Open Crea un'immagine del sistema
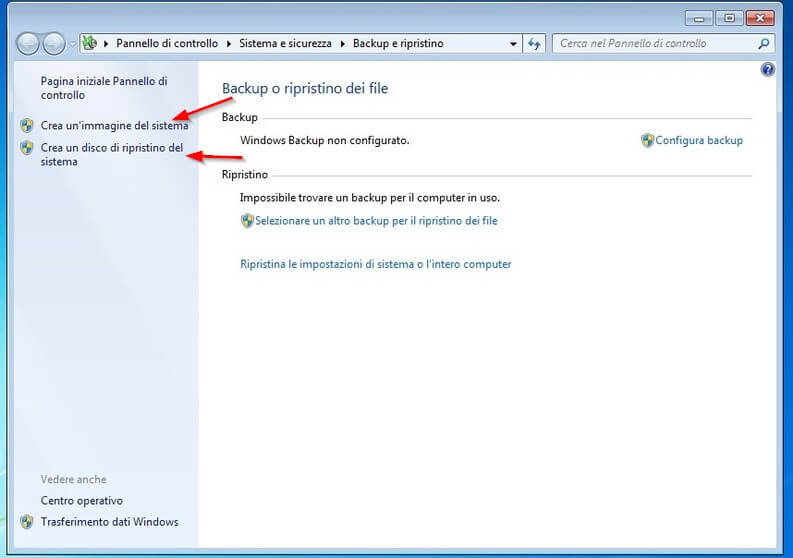The image size is (793, 558). (x=114, y=125)
